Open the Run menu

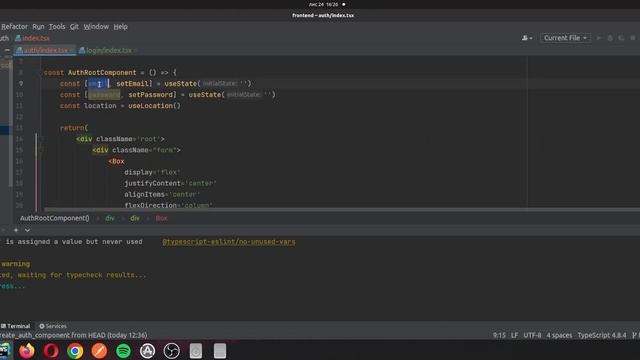pos(38,27)
